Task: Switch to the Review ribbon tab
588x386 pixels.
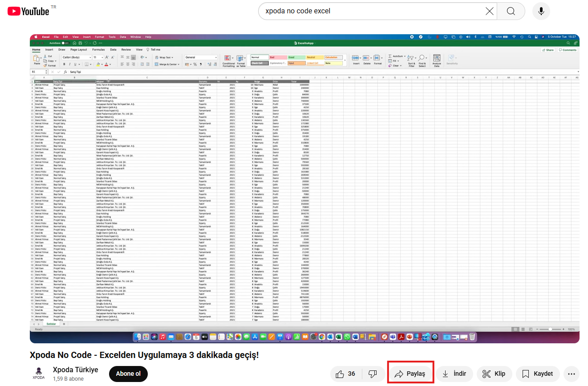Action: 126,50
